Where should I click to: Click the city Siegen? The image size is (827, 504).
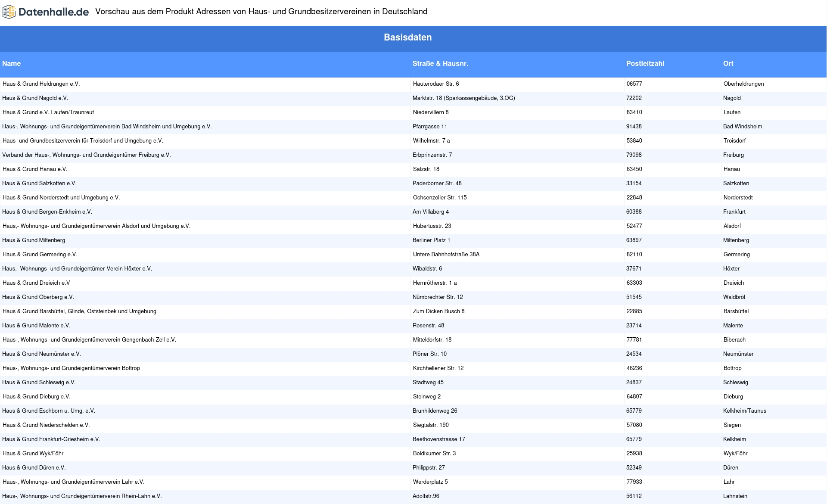pos(732,425)
